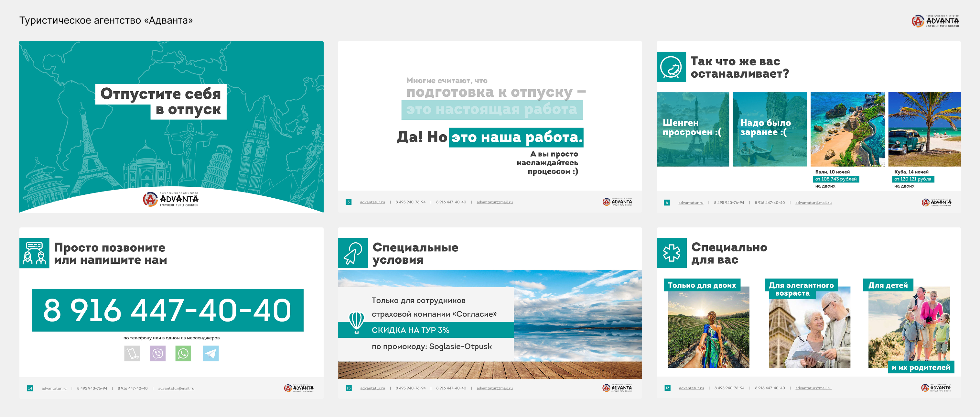
Task: Open advantatur.ru link on slide 14 footer
Action: [54, 389]
